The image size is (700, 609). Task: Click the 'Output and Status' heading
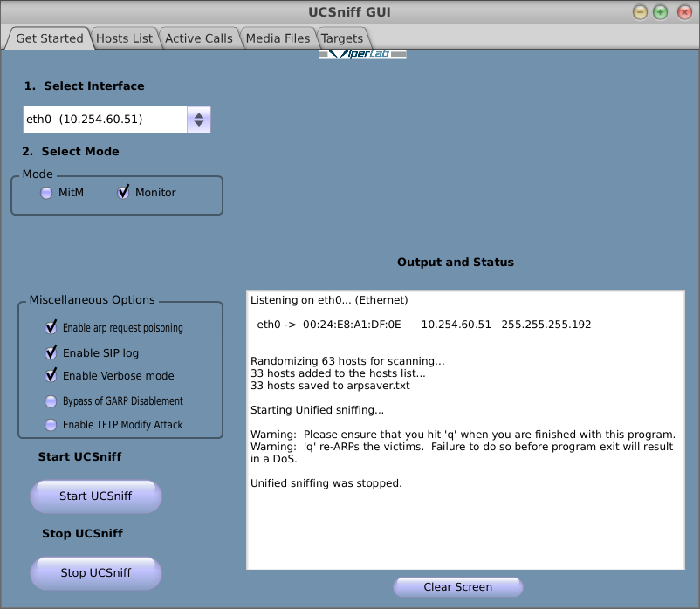pos(456,262)
